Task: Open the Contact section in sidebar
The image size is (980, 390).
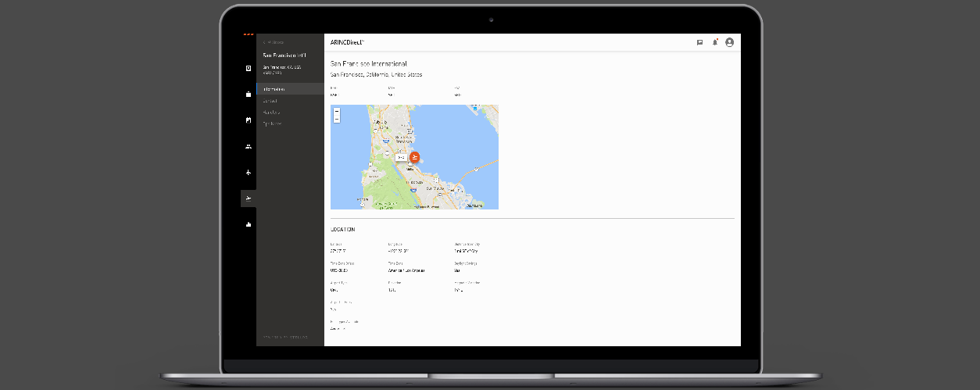Action: pyautogui.click(x=270, y=101)
